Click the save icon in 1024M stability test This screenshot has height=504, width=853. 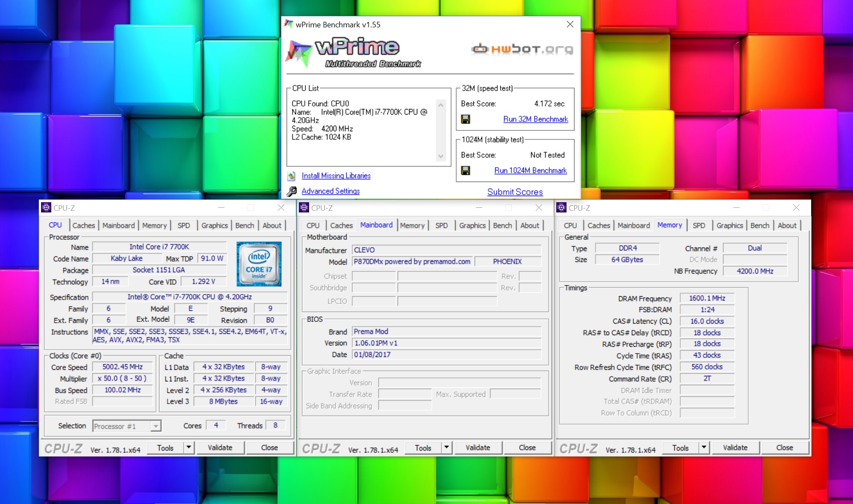(x=466, y=171)
